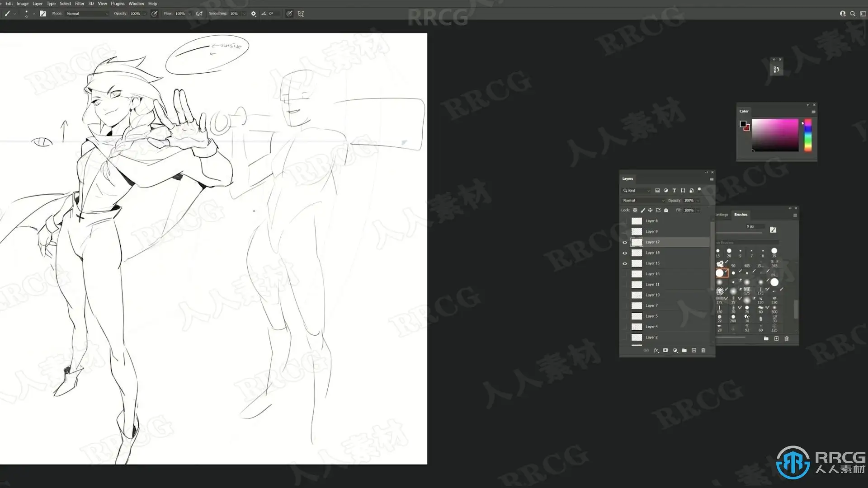Viewport: 868px width, 488px height.
Task: Open the layer style fx icon
Action: click(656, 350)
